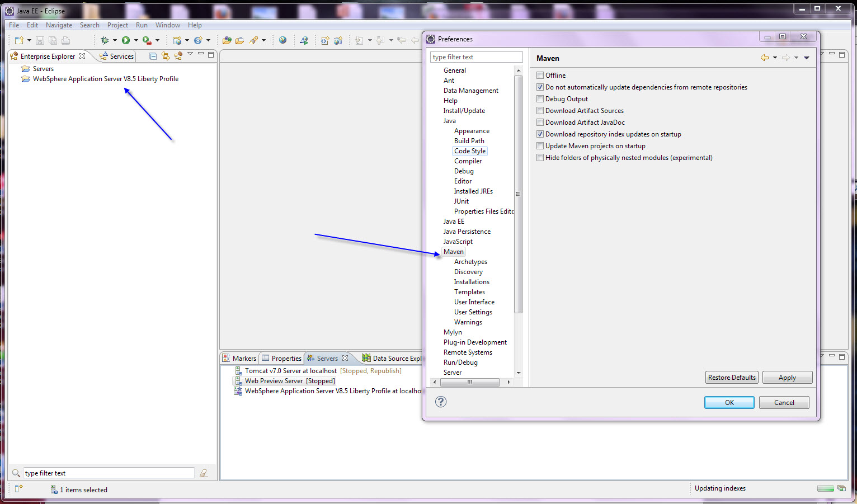Click the Tomcat v7.0 server icon
Image resolution: width=857 pixels, height=504 pixels.
[238, 371]
